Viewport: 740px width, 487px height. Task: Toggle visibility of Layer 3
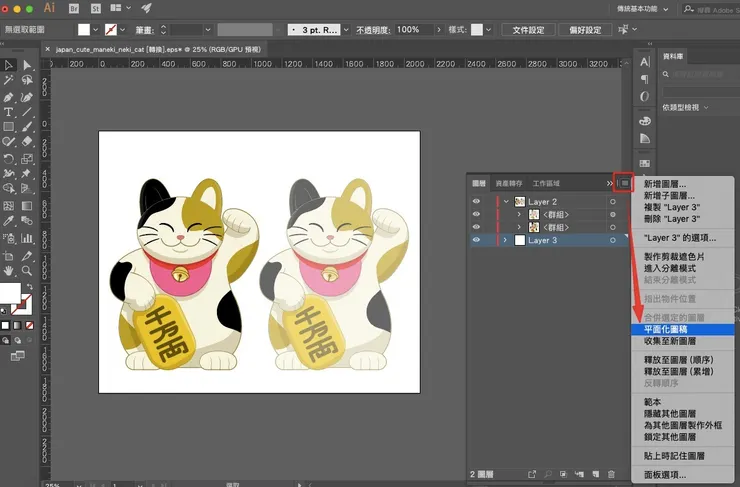pyautogui.click(x=477, y=241)
